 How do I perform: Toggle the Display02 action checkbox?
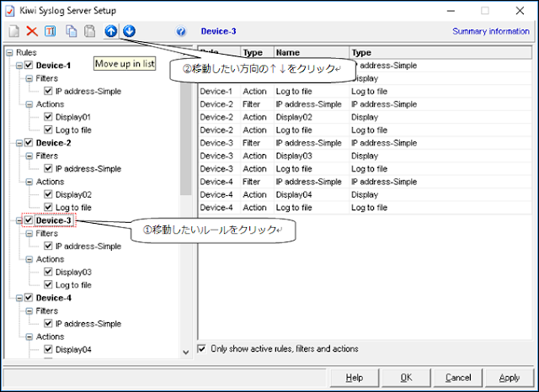(x=48, y=194)
